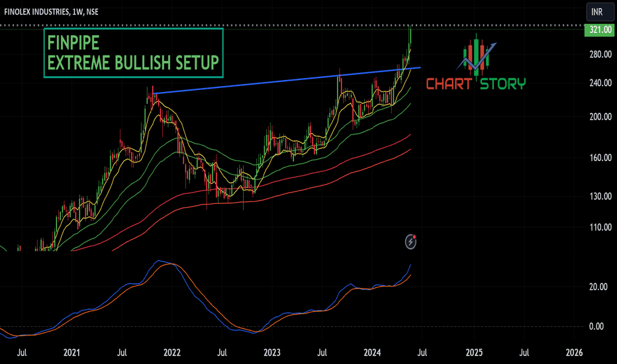Click the 240.00 price axis label
The height and width of the screenshot is (364, 617).
tap(600, 83)
